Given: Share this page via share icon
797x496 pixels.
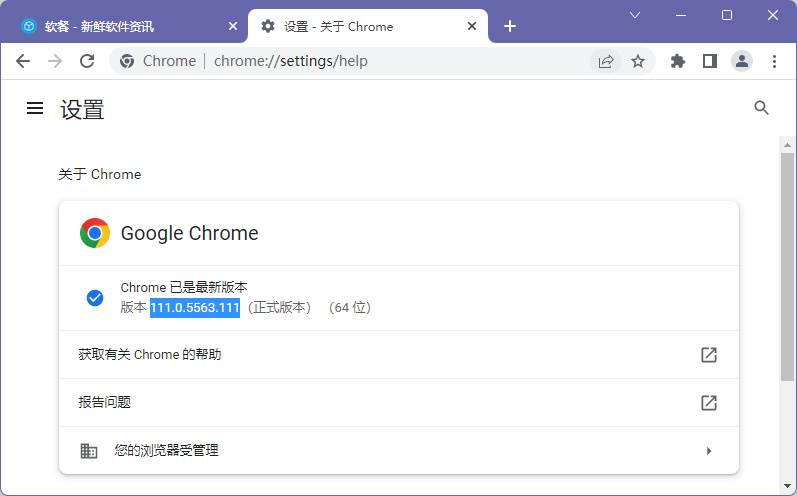Looking at the screenshot, I should tap(606, 61).
